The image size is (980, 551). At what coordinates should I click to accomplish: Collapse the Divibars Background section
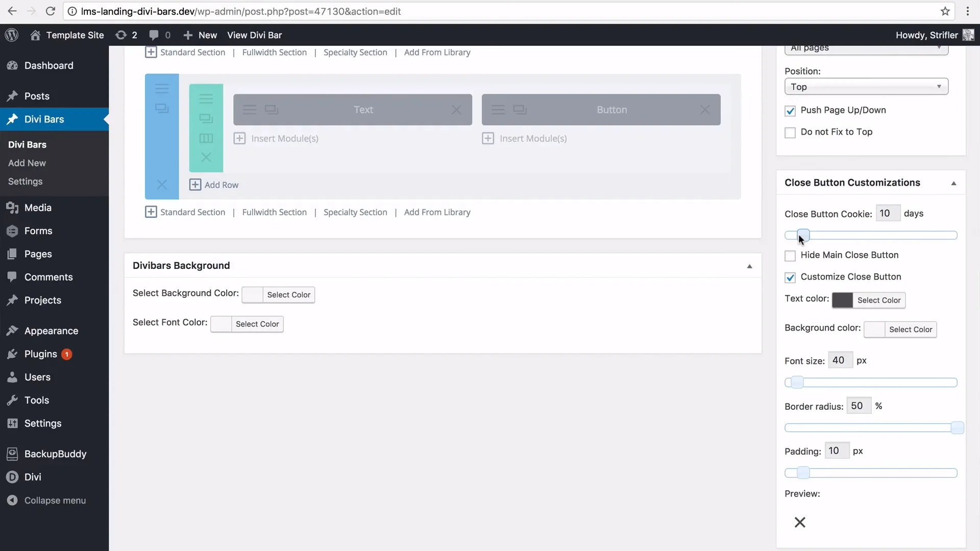tap(749, 266)
